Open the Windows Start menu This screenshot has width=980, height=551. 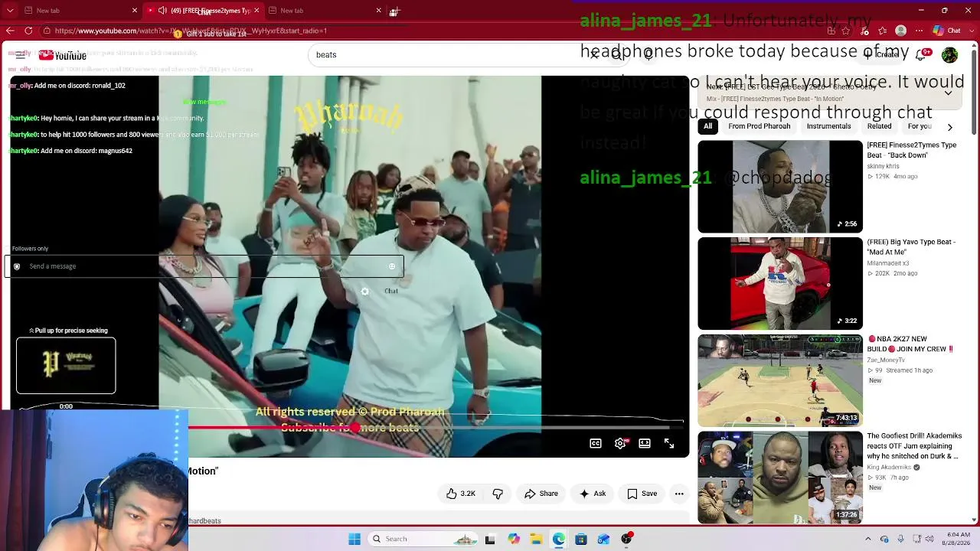(354, 539)
